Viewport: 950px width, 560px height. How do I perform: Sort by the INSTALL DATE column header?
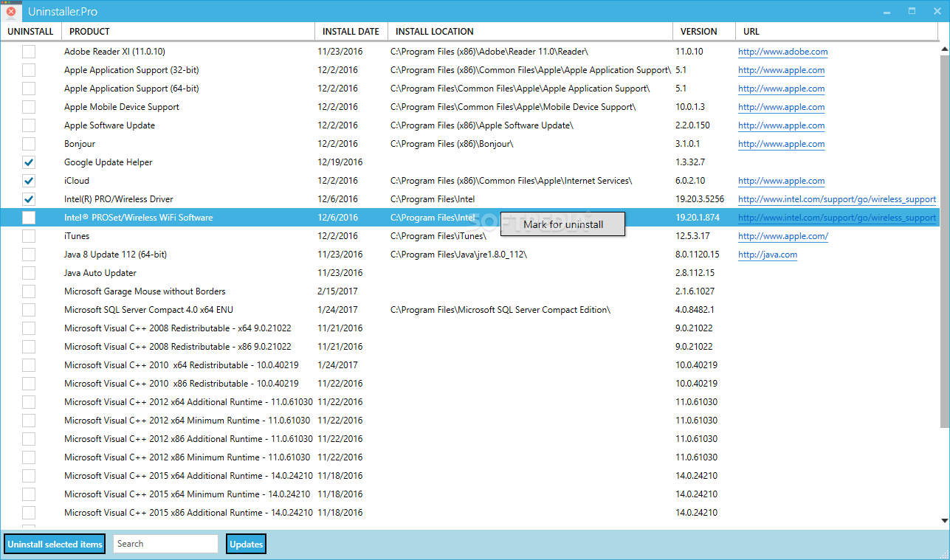coord(351,32)
